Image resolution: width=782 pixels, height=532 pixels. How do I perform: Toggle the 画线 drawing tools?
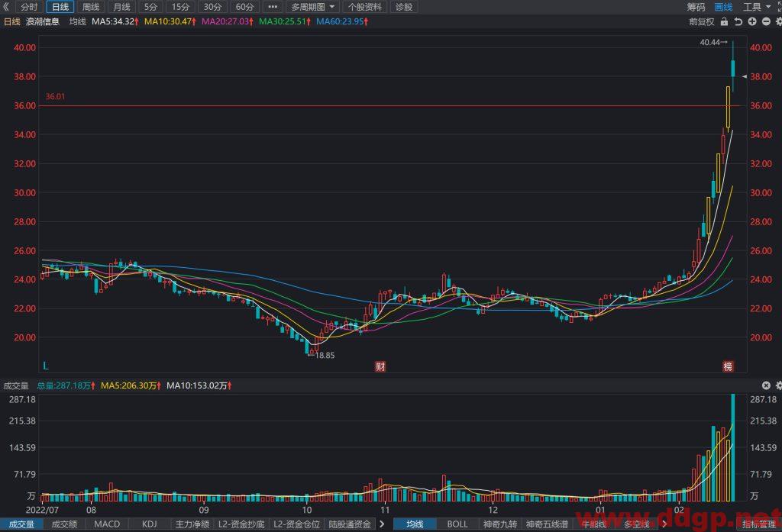coord(723,7)
